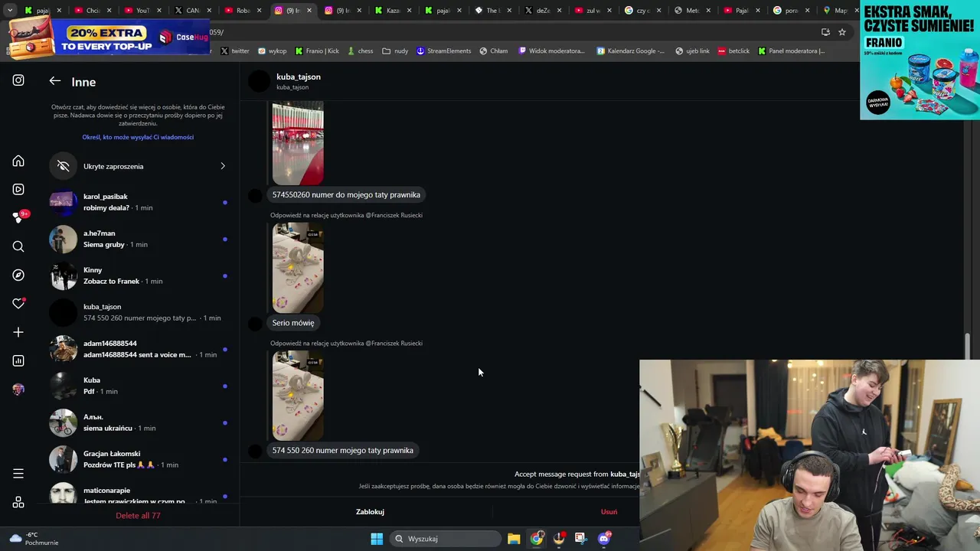This screenshot has width=980, height=551.
Task: Open the Kalendarz Google bookmark
Action: (x=630, y=51)
